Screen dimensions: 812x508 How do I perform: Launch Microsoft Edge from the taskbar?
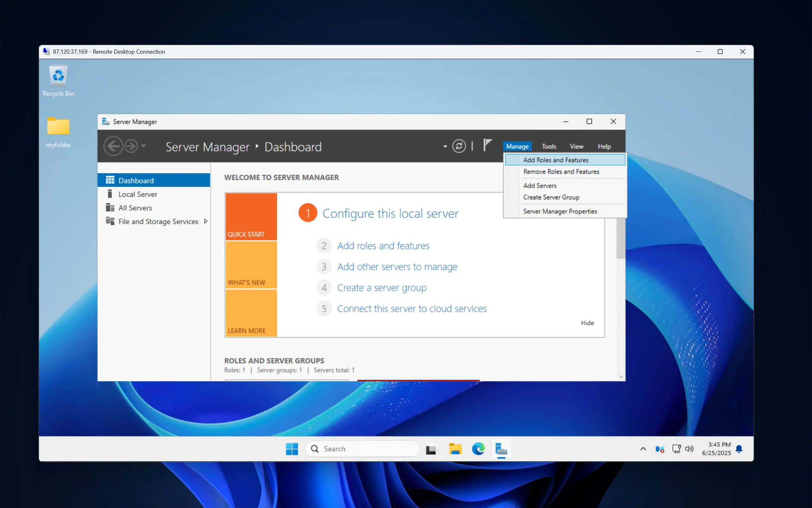478,449
